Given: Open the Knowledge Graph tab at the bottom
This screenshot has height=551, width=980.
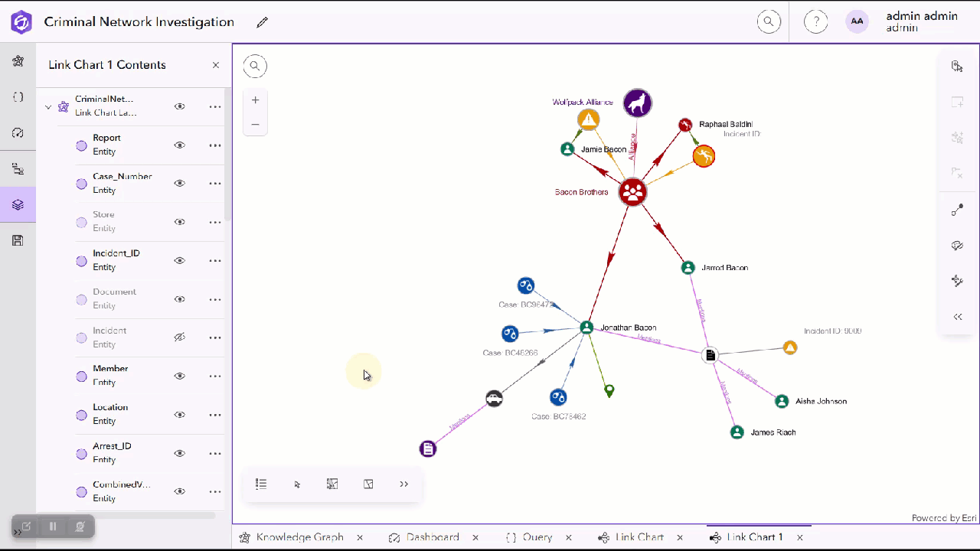Looking at the screenshot, I should click(300, 536).
